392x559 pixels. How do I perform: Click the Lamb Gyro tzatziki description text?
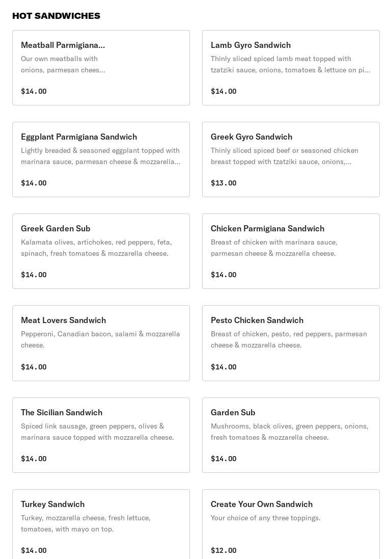click(290, 65)
